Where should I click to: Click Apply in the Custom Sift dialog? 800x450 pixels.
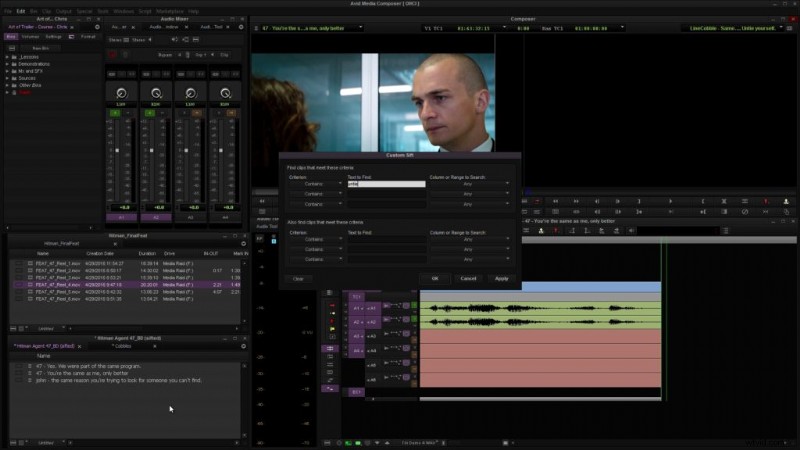(x=502, y=279)
